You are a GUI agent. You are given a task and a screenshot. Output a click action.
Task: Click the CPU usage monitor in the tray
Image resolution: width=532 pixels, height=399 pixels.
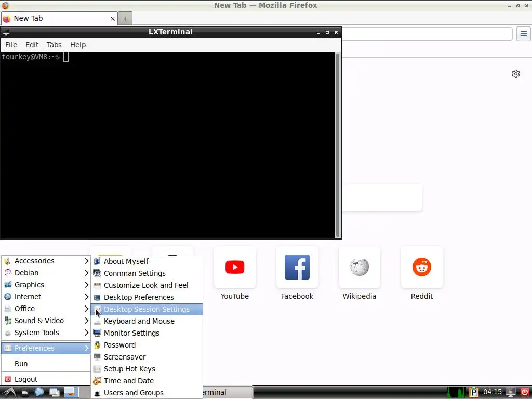(x=456, y=393)
